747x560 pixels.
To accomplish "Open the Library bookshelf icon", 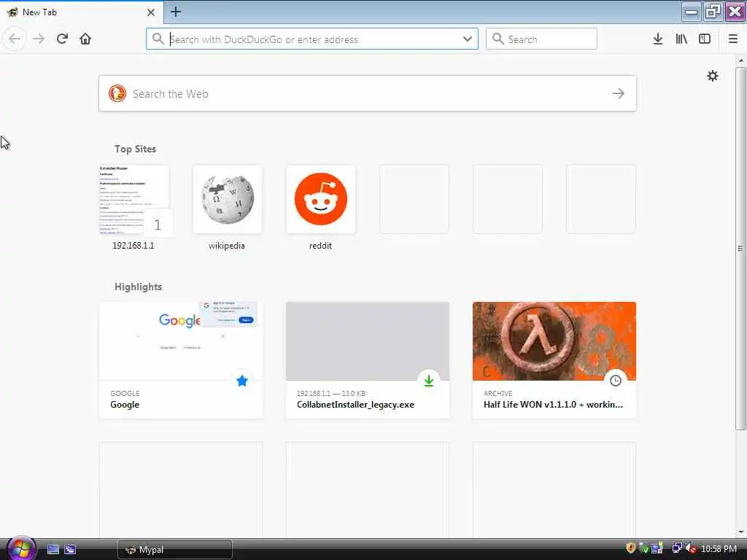I will click(681, 39).
